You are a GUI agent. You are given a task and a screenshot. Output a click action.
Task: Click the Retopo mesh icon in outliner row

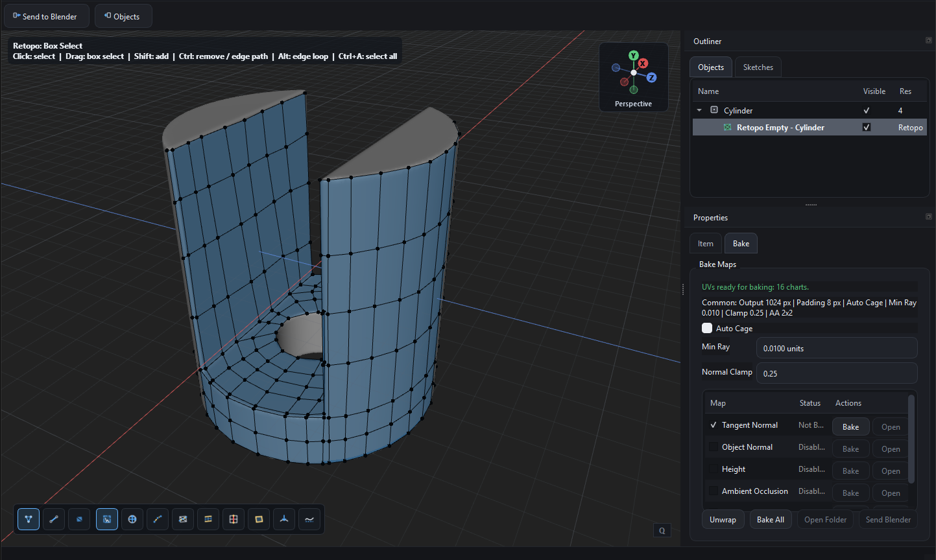[x=727, y=128]
